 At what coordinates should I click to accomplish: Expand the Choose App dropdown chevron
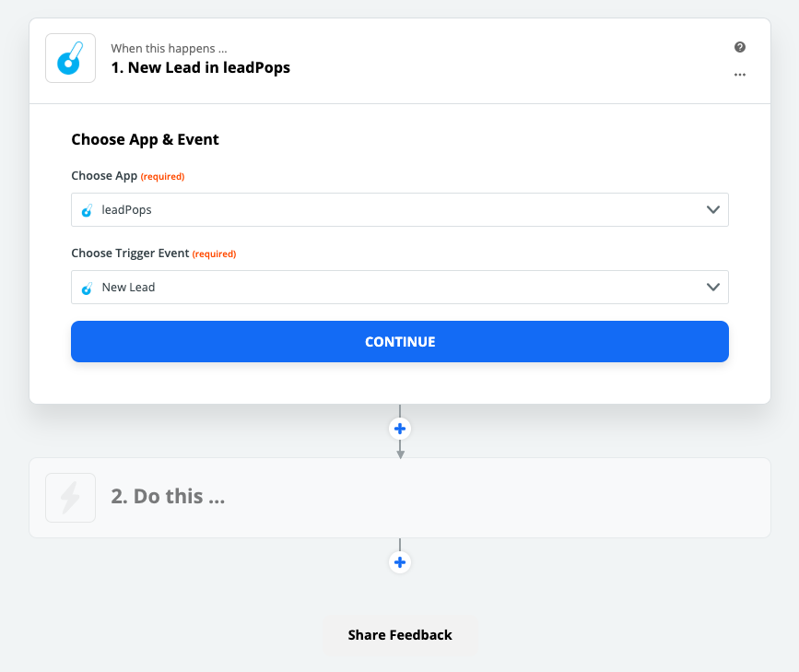click(x=713, y=209)
